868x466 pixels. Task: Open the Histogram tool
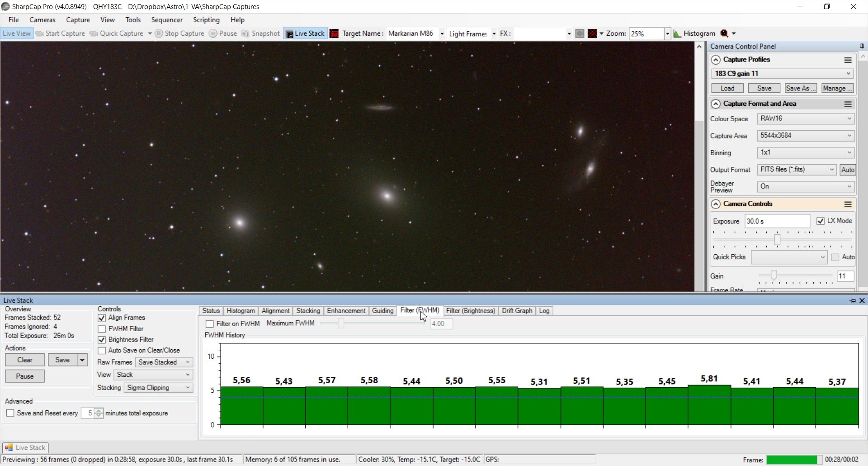[694, 33]
